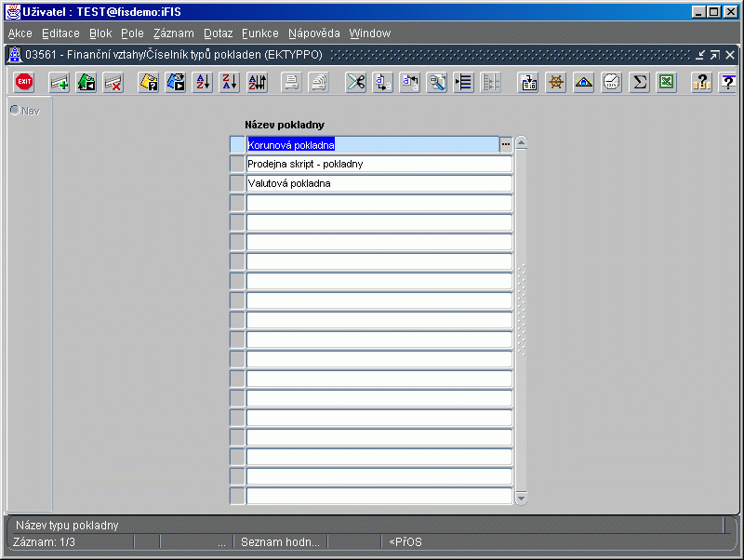
Task: Click the red EXIT toolbar icon
Action: point(24,82)
